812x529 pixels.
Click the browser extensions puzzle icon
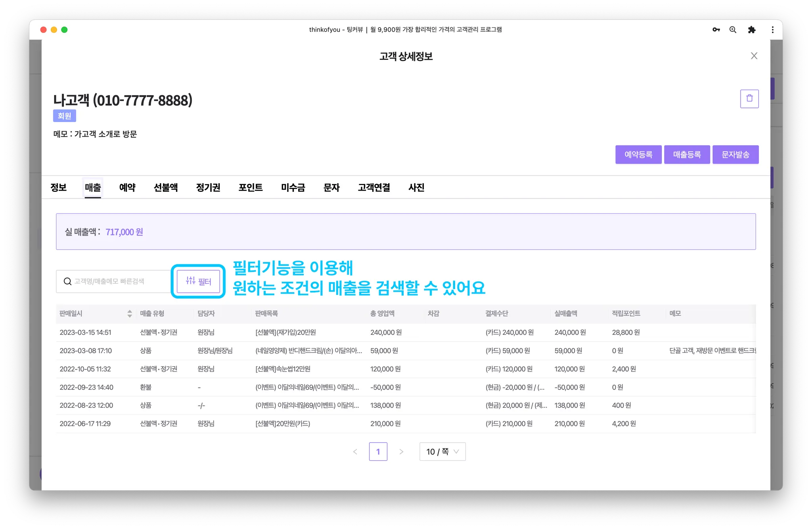(751, 30)
